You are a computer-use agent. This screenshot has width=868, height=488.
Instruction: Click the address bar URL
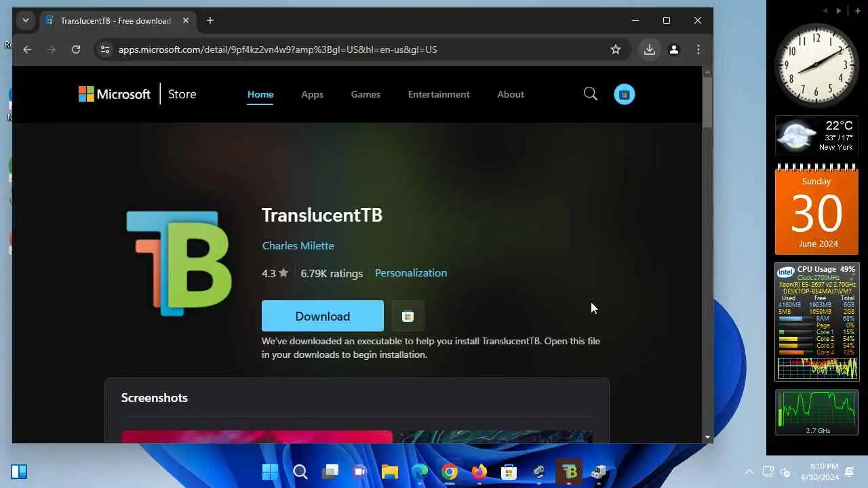(x=277, y=49)
